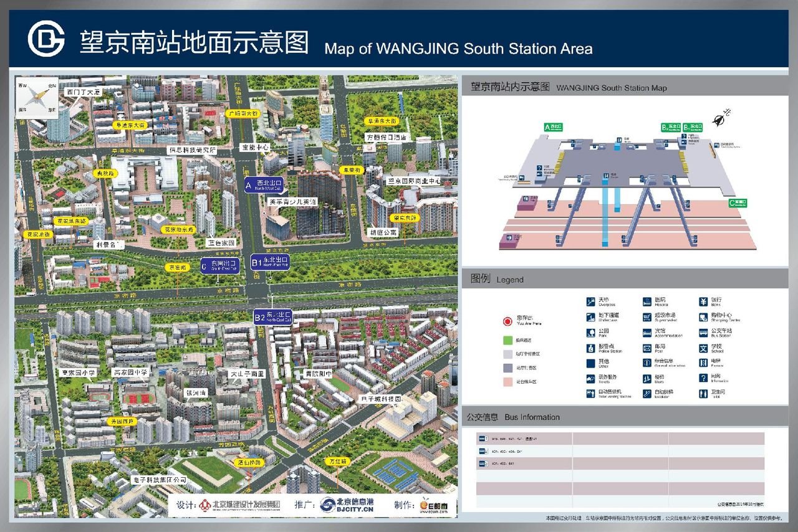798x532 pixels.
Task: Click the 电子科技集团公司 label
Action: (x=159, y=480)
